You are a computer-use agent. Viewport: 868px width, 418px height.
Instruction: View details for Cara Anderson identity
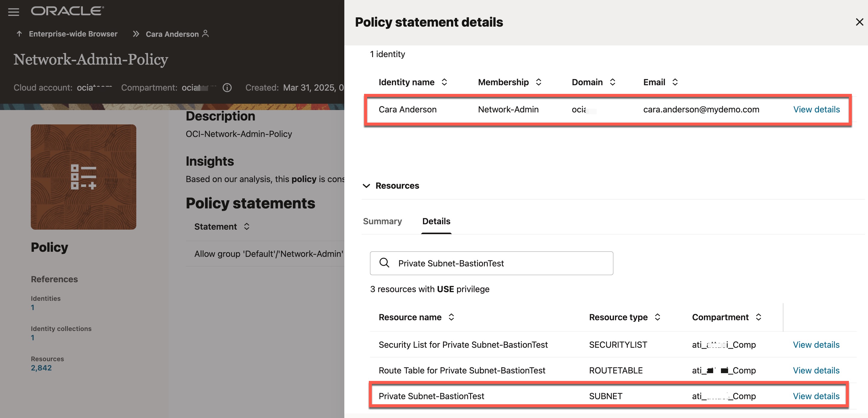(x=816, y=109)
